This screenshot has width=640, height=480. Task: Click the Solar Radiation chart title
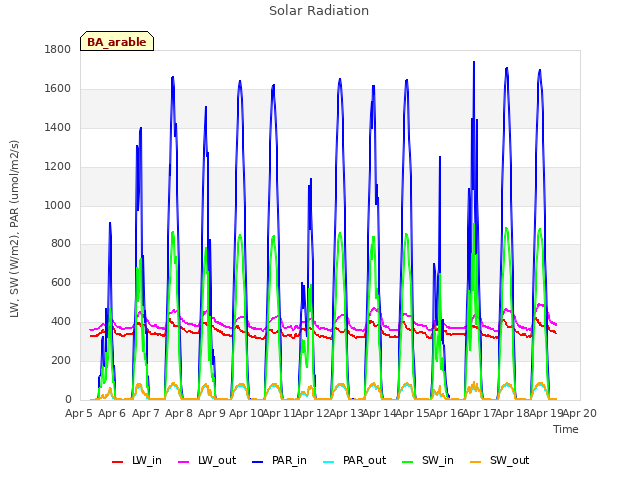click(319, 11)
